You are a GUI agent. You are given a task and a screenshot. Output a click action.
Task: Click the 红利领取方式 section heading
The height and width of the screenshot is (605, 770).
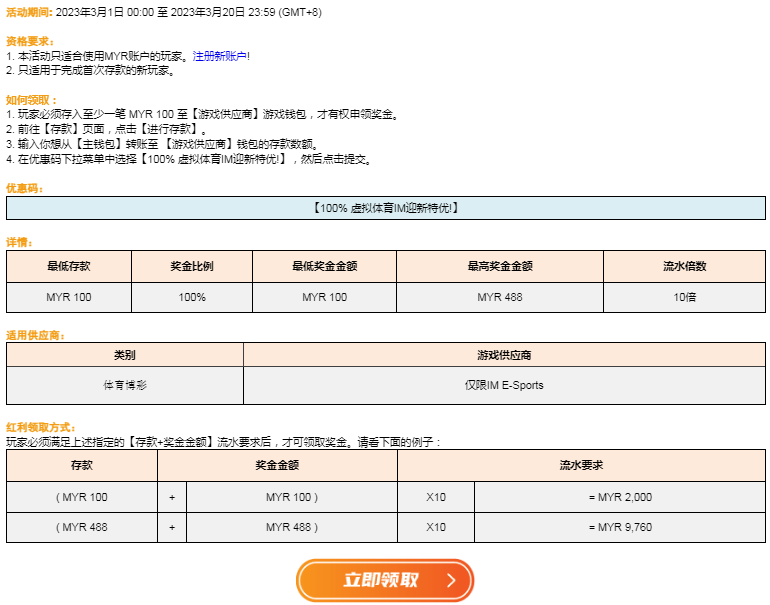(40, 427)
